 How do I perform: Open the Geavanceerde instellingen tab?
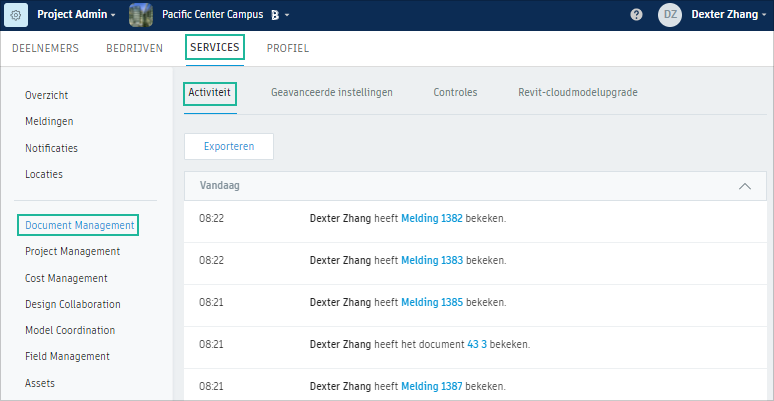332,92
